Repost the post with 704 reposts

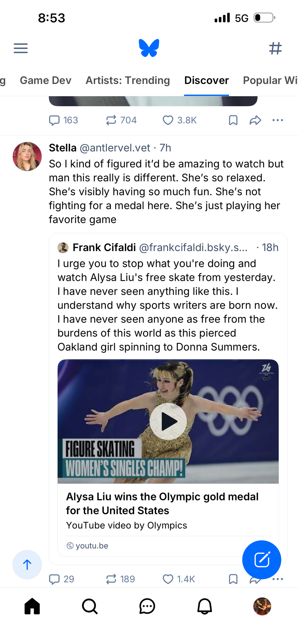[111, 120]
